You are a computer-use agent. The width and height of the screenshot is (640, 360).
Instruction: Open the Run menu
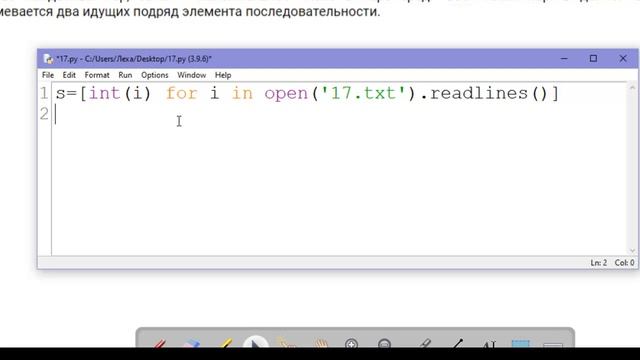(125, 75)
